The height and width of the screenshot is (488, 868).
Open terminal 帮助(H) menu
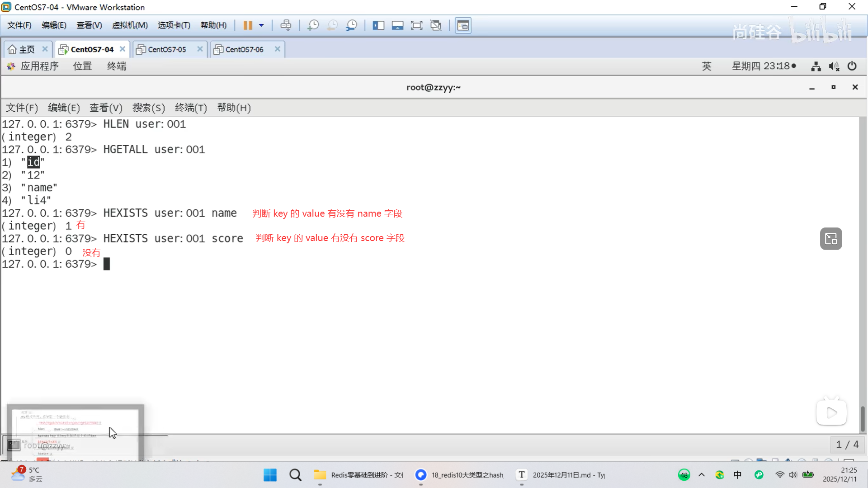[x=234, y=108]
